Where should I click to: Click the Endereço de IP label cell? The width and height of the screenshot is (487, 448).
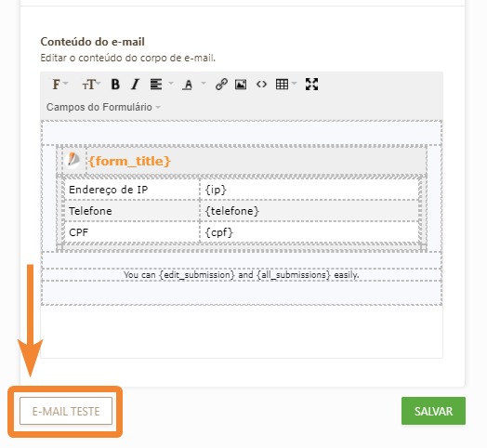[132, 190]
